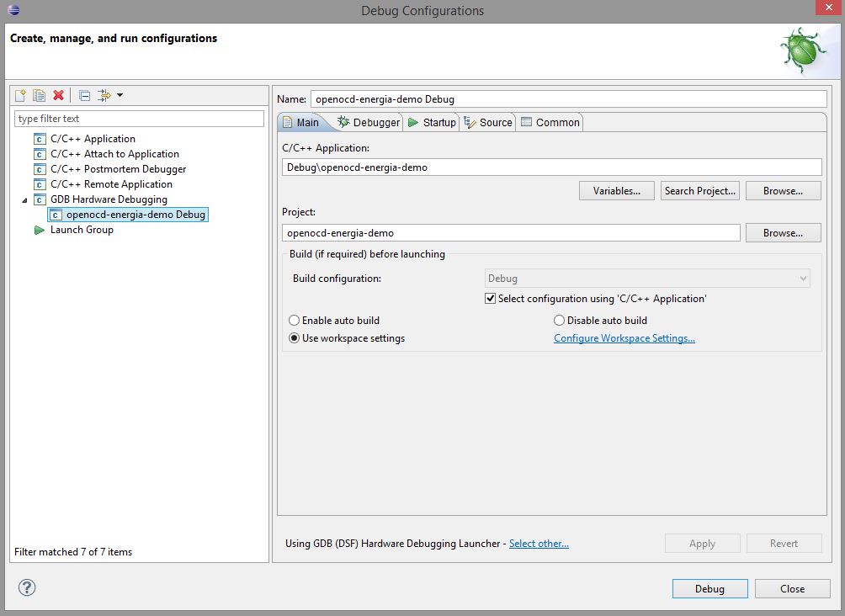Image resolution: width=845 pixels, height=616 pixels.
Task: Click the openocd-energia-demo Debug item icon
Action: coord(55,215)
